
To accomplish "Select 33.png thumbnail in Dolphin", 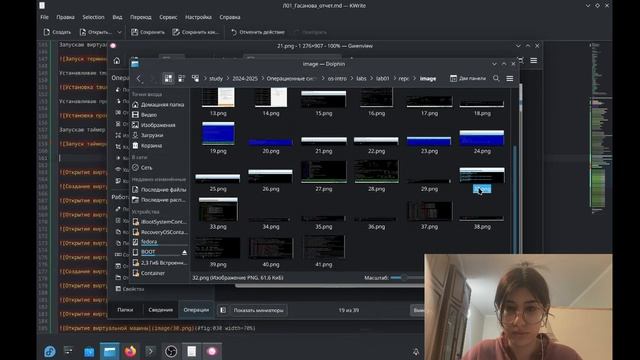I will (218, 209).
